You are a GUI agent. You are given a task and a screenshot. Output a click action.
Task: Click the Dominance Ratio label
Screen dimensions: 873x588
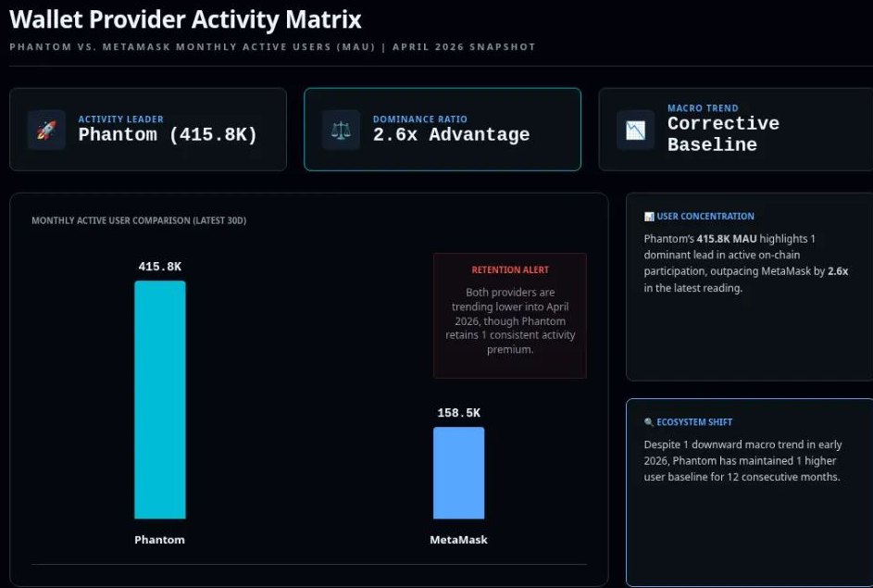coord(420,119)
